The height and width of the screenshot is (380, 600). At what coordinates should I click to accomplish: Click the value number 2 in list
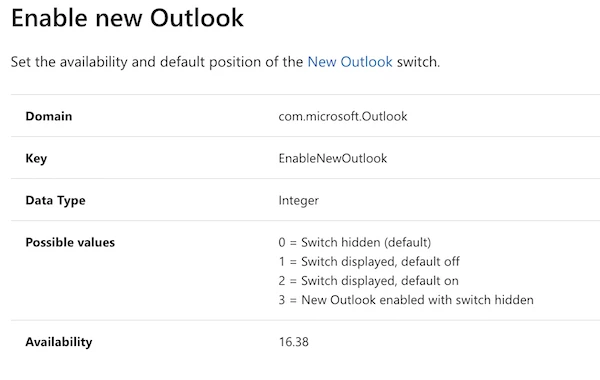tap(282, 281)
